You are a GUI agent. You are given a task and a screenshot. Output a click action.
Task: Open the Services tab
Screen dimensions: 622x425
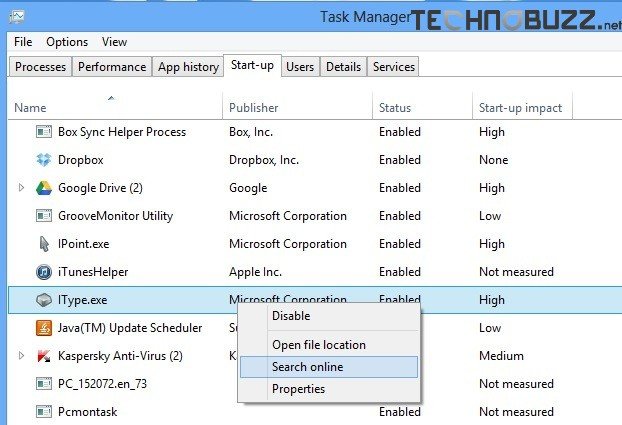394,67
